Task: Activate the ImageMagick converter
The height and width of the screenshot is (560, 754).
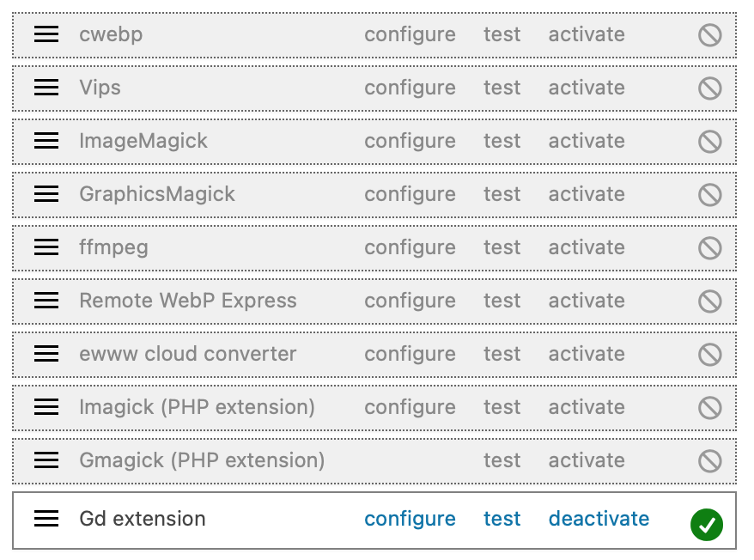Action: coord(587,141)
